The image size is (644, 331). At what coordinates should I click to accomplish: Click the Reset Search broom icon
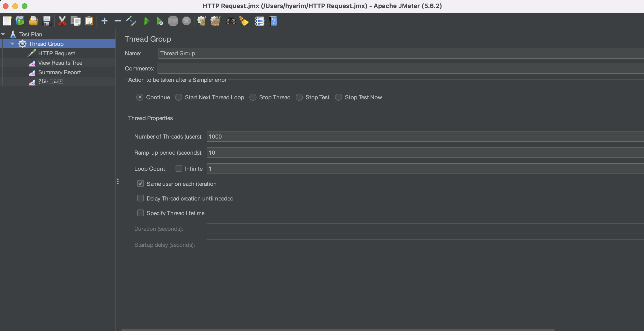[244, 21]
